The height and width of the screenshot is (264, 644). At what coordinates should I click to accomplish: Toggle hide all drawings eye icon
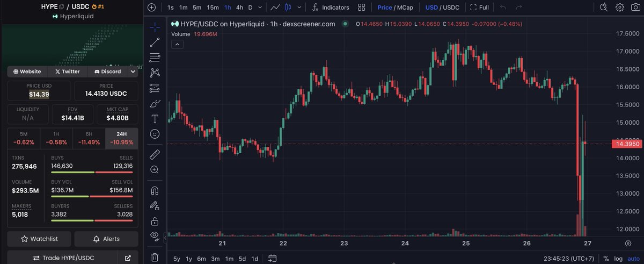155,236
